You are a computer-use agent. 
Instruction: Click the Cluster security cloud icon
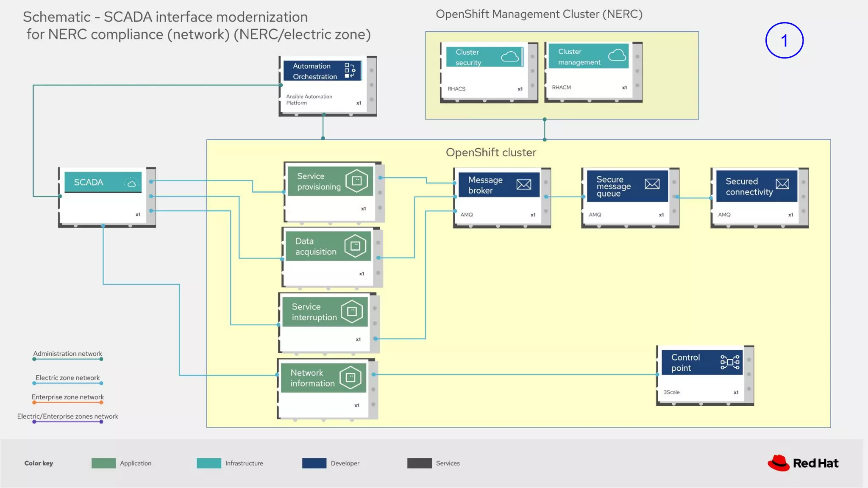pos(510,56)
